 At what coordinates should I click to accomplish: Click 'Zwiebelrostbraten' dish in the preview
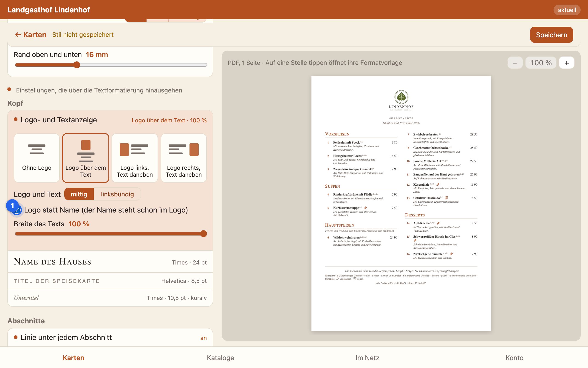426,134
